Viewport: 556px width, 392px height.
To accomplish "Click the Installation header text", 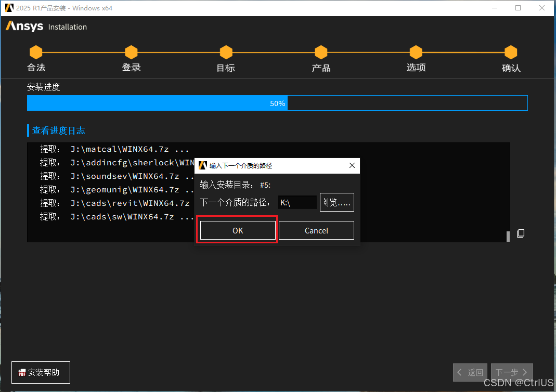I will [x=68, y=27].
